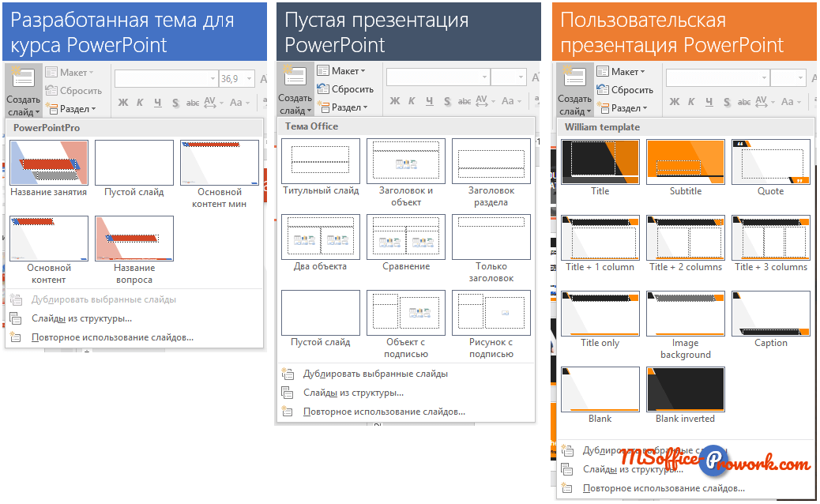Select the Subtitle layout thumbnail
Viewport: 820px width, 504px height.
pos(686,162)
